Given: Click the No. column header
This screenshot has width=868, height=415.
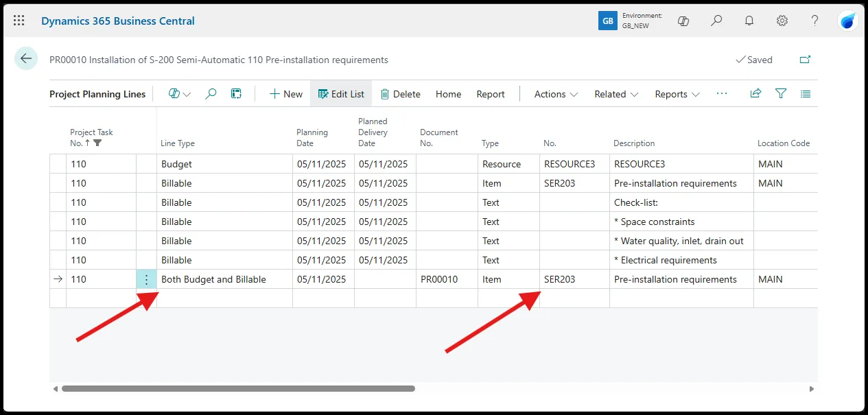Looking at the screenshot, I should point(550,143).
